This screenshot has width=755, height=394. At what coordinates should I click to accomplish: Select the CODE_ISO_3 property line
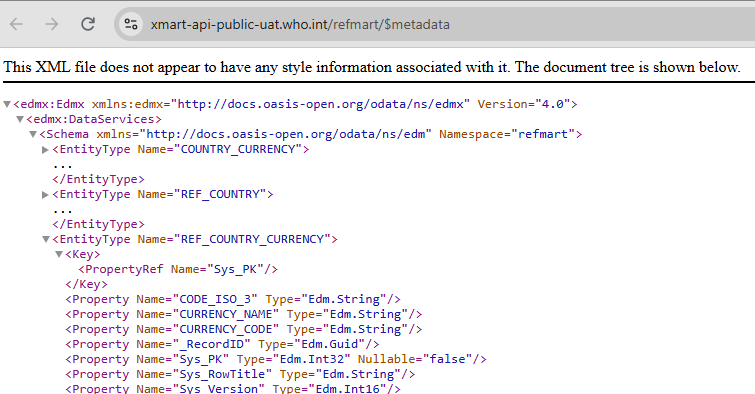click(233, 299)
